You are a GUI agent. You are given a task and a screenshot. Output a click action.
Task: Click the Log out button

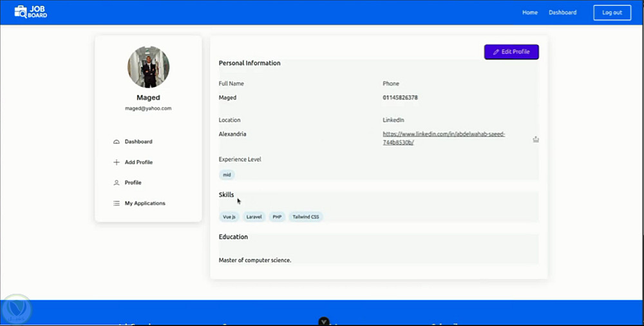tap(612, 12)
